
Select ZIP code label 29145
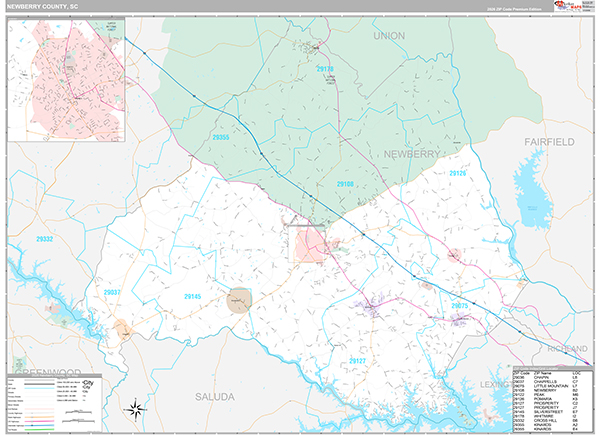(x=192, y=297)
